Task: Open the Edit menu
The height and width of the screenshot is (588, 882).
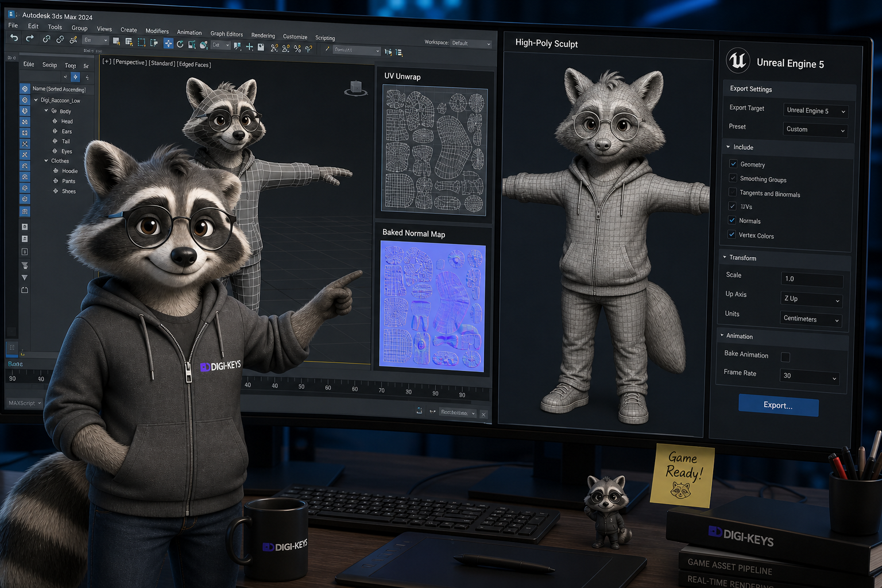Action: click(33, 26)
